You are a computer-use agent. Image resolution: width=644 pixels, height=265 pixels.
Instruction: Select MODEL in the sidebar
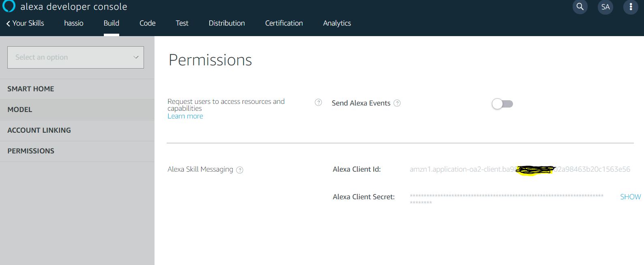[77, 110]
